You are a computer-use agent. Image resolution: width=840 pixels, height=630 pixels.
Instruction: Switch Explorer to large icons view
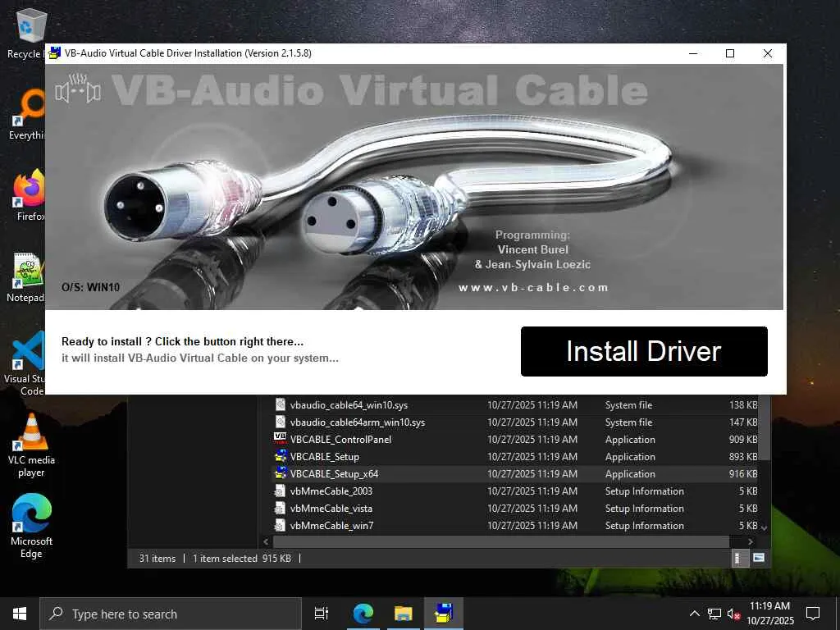point(759,558)
